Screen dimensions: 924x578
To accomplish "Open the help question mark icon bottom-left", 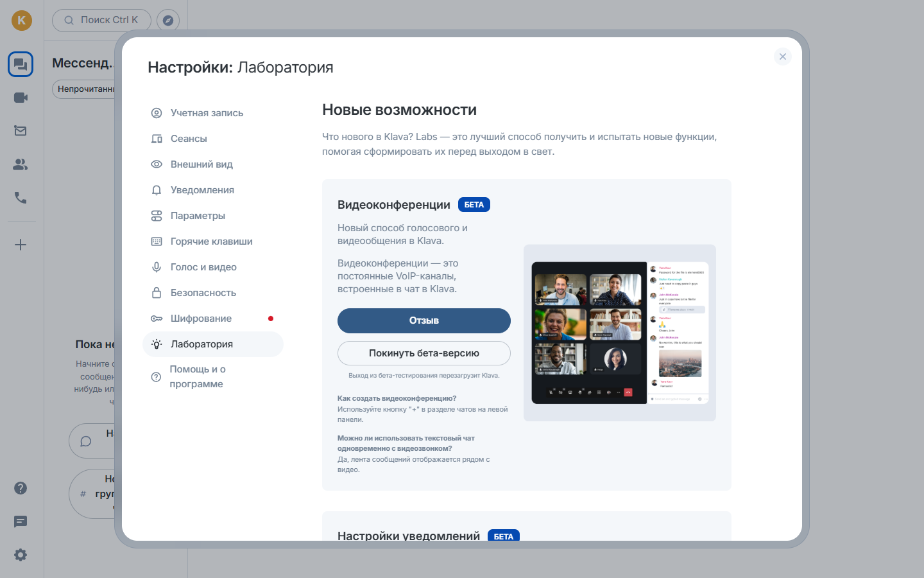I will click(x=21, y=488).
